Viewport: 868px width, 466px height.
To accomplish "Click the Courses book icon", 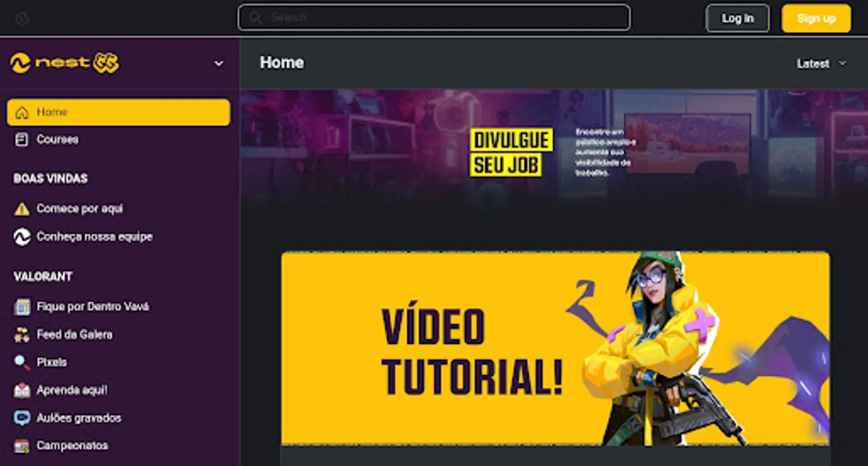I will 22,140.
